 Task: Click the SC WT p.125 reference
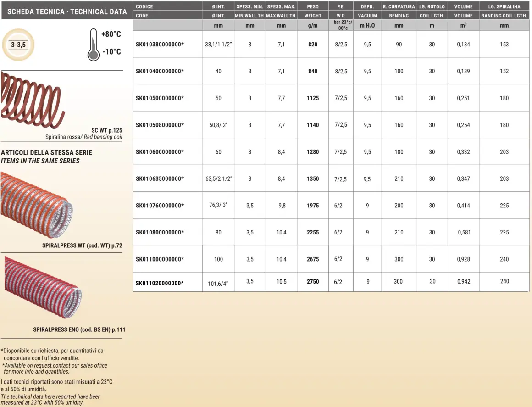(x=107, y=130)
